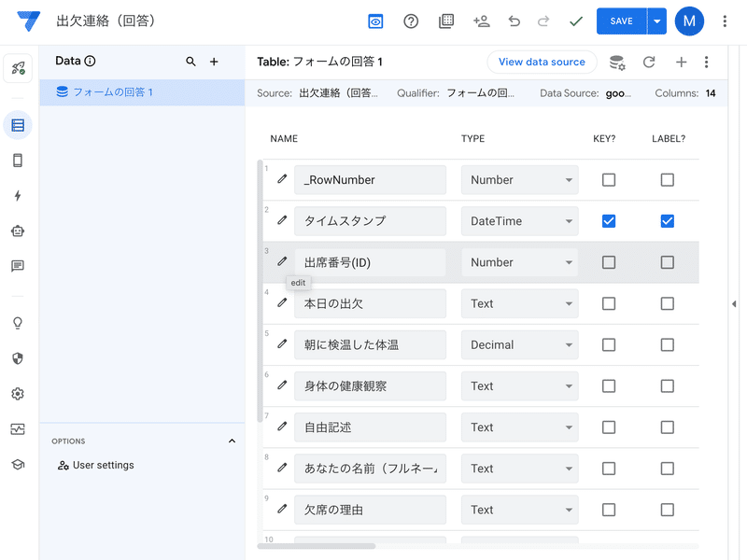Search data tables with magnifier icon

(190, 62)
